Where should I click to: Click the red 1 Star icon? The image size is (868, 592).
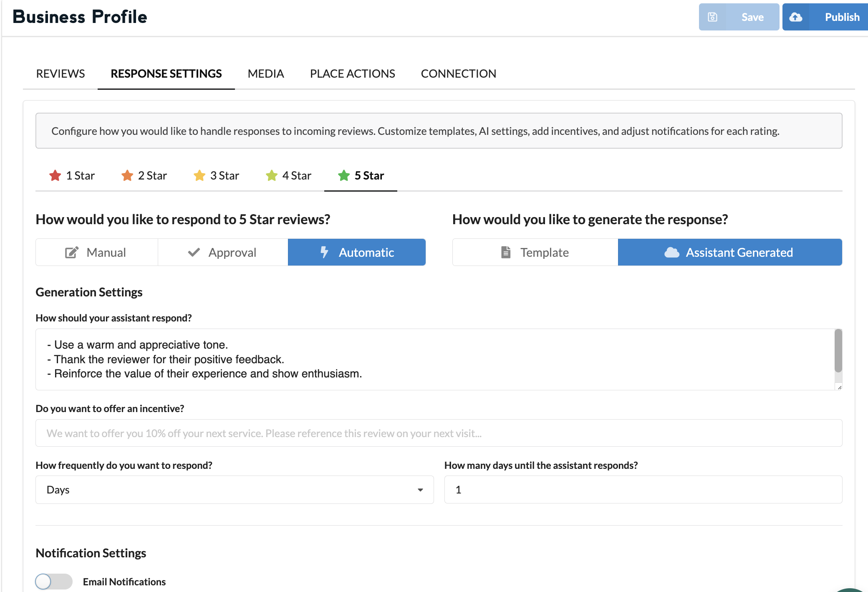[55, 176]
